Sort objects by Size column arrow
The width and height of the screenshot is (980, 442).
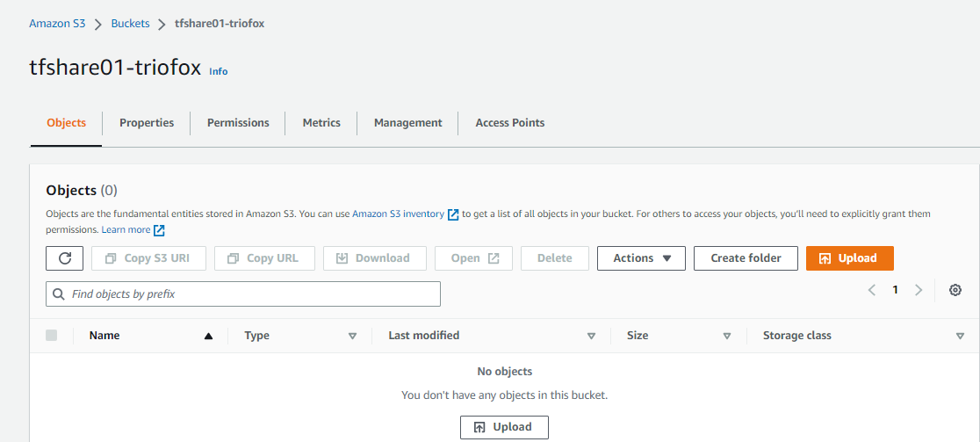[727, 337]
